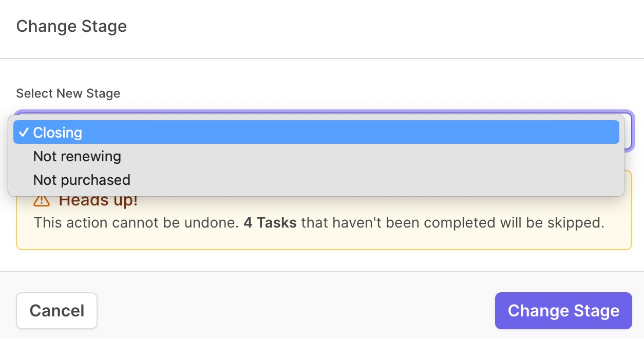Click the Select New Stage label
644x339 pixels.
(x=68, y=93)
